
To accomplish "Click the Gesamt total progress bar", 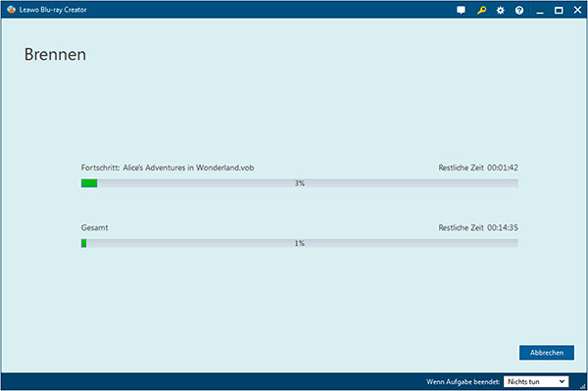I will [x=300, y=243].
